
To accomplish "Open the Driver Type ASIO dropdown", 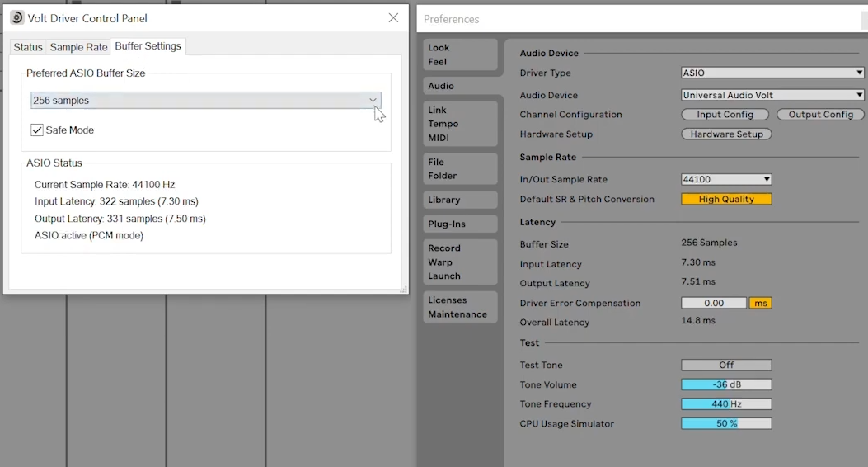I will 772,73.
